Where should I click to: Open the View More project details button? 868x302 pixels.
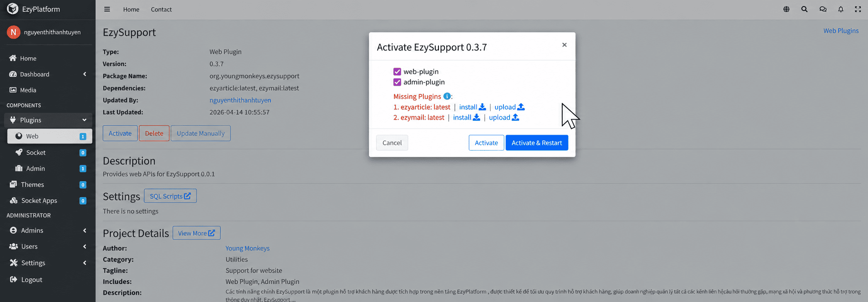pos(196,233)
